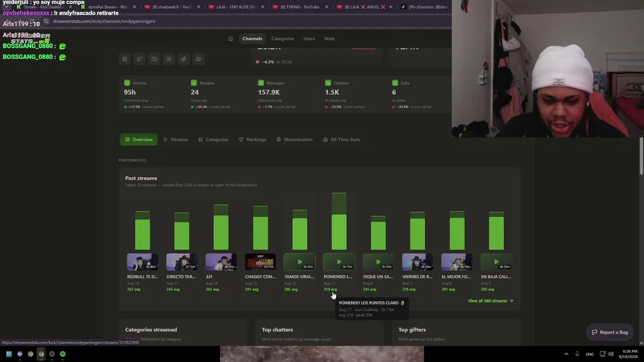
Task: Open the channel's Discord icon
Action: 198,59
